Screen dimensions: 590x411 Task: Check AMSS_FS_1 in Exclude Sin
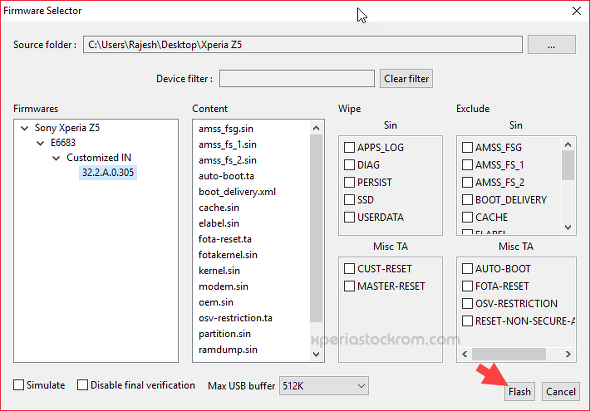467,165
